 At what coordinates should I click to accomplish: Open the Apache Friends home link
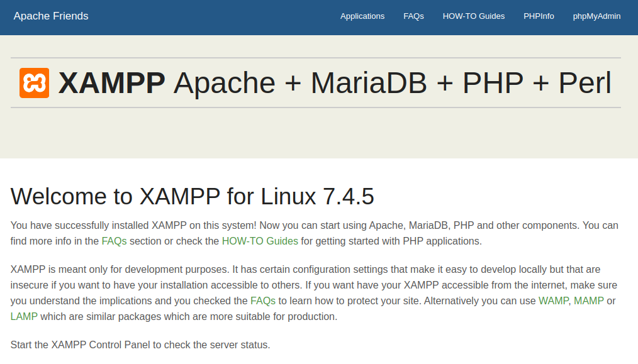(x=51, y=16)
